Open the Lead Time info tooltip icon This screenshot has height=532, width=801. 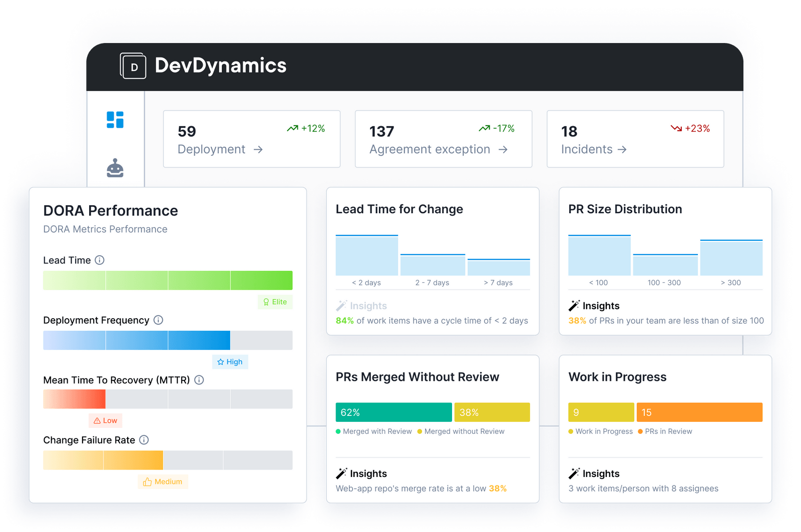tap(100, 260)
